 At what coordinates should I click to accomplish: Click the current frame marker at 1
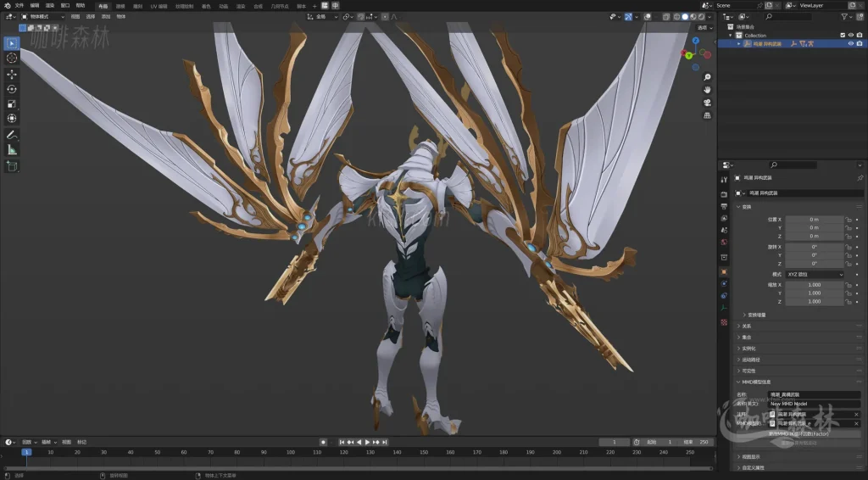pyautogui.click(x=26, y=452)
